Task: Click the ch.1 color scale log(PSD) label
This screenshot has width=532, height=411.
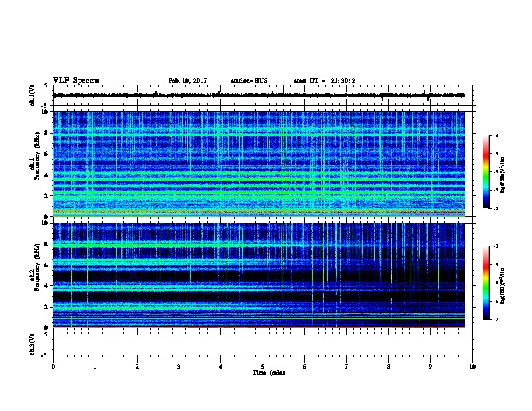Action: coord(503,175)
